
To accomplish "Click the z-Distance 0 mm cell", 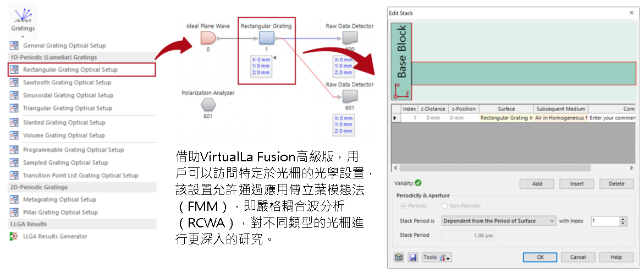I will 432,118.
